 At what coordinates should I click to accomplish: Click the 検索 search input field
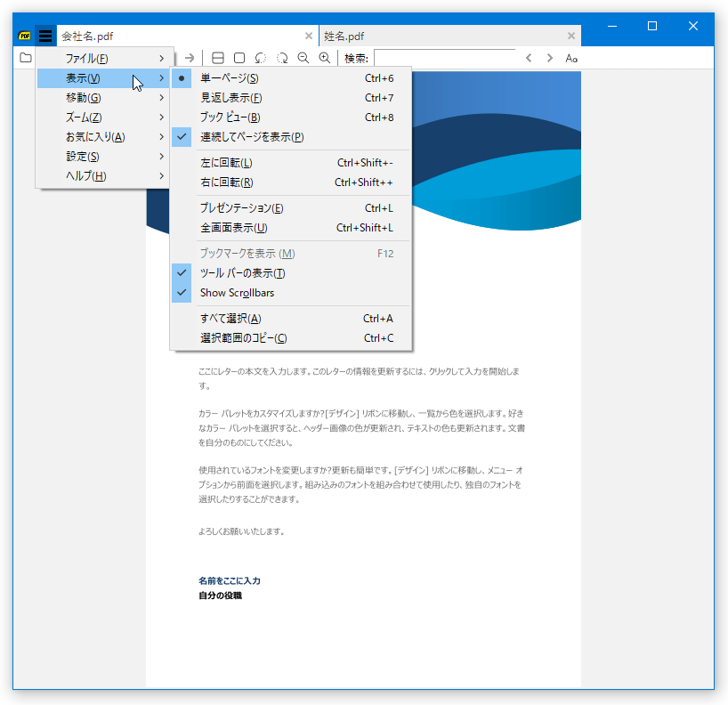[444, 58]
